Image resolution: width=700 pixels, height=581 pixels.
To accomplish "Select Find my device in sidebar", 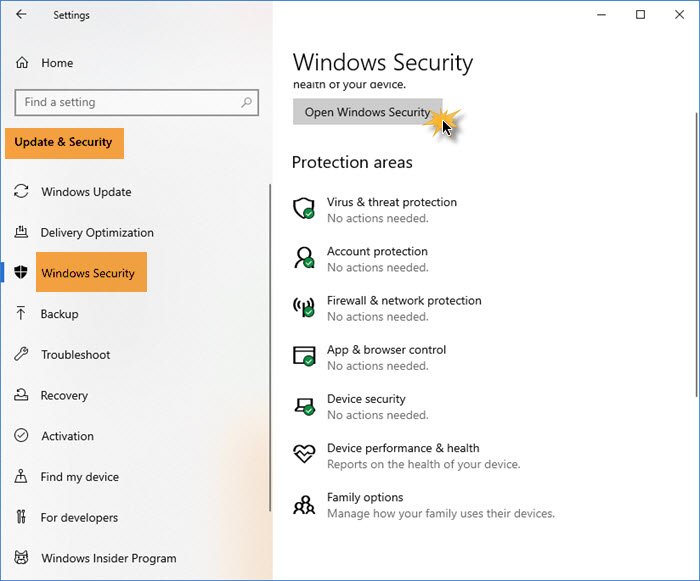I will coord(79,477).
